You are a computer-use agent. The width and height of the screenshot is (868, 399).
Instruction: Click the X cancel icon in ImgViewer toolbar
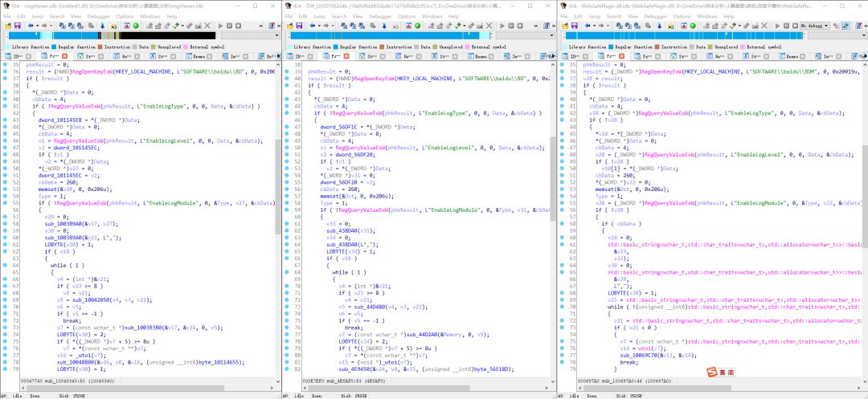[207, 26]
